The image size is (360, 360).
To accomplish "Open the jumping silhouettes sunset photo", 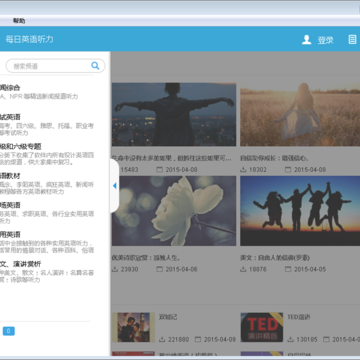I will 300,211.
